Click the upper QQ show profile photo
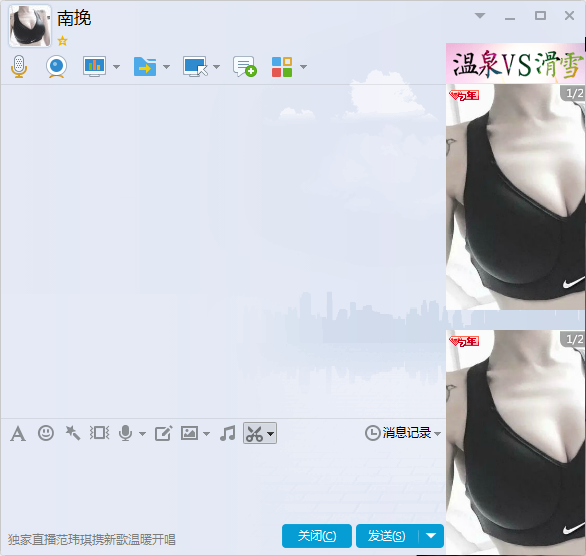The height and width of the screenshot is (556, 586). point(515,197)
